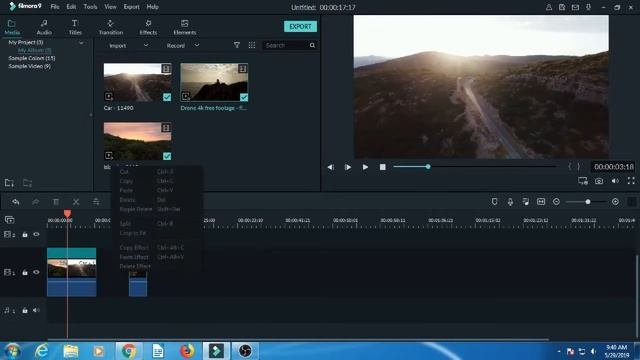Open the account user icon in title bar
Viewport: 640px width, 360px height.
(549, 7)
